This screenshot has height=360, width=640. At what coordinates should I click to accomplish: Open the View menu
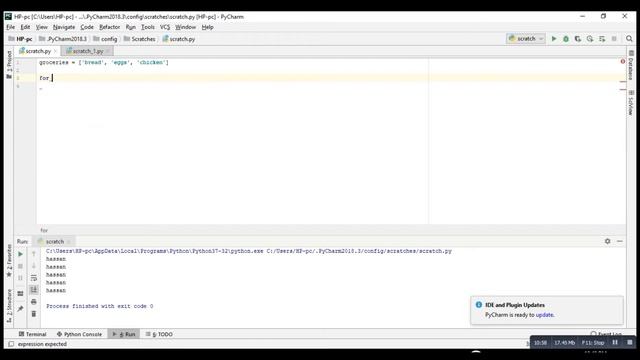42,27
